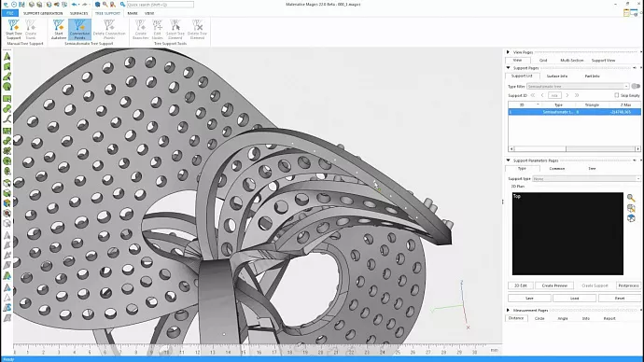Toggle the switch next to Type filter
The width and height of the screenshot is (644, 362).
636,86
